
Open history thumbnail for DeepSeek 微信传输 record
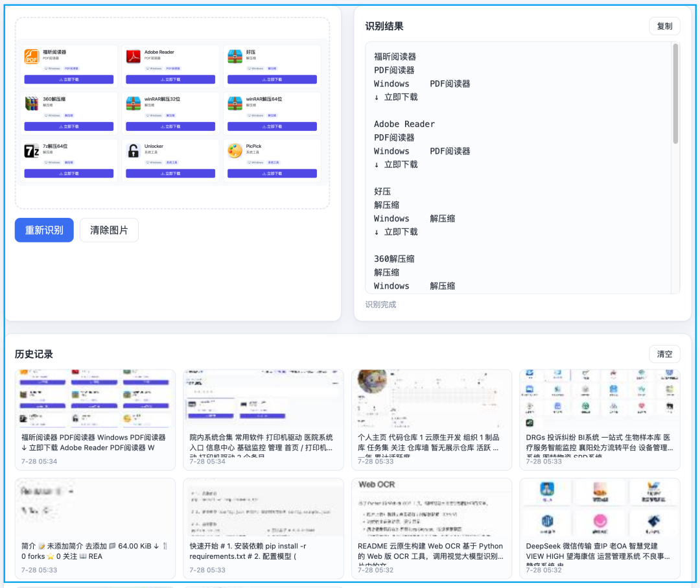pyautogui.click(x=600, y=508)
